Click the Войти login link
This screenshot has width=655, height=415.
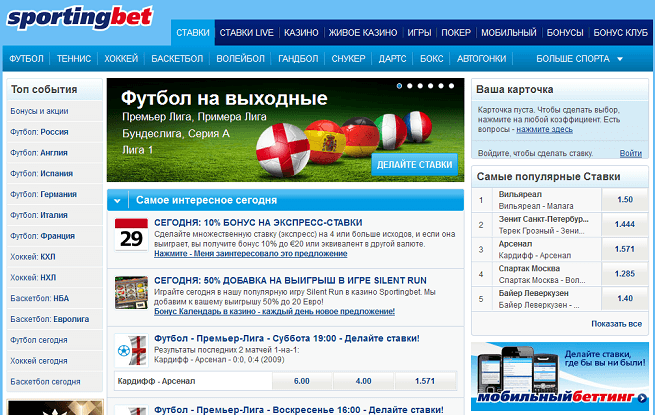(630, 153)
